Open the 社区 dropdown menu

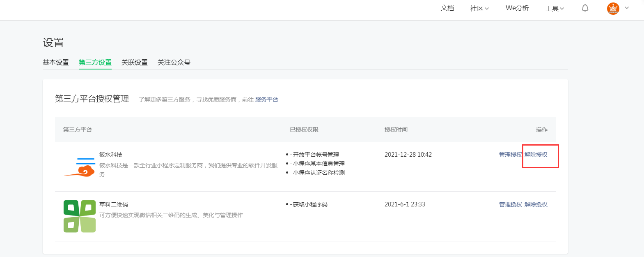tap(479, 8)
